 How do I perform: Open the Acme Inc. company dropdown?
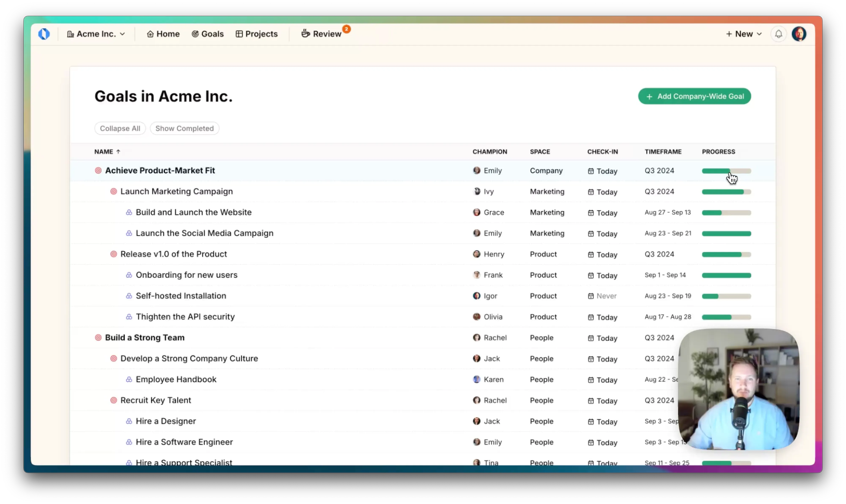(x=96, y=34)
